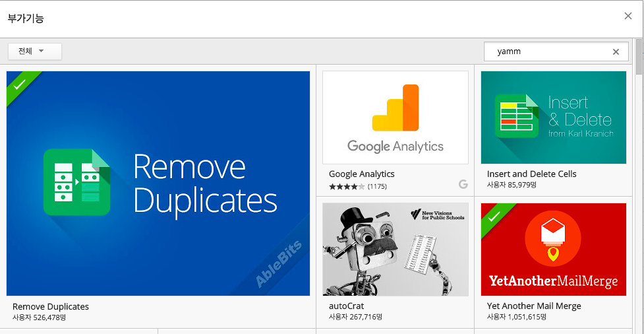The image size is (644, 334).
Task: Click the green installed checkmark on Remove Duplicates
Action: [19, 84]
